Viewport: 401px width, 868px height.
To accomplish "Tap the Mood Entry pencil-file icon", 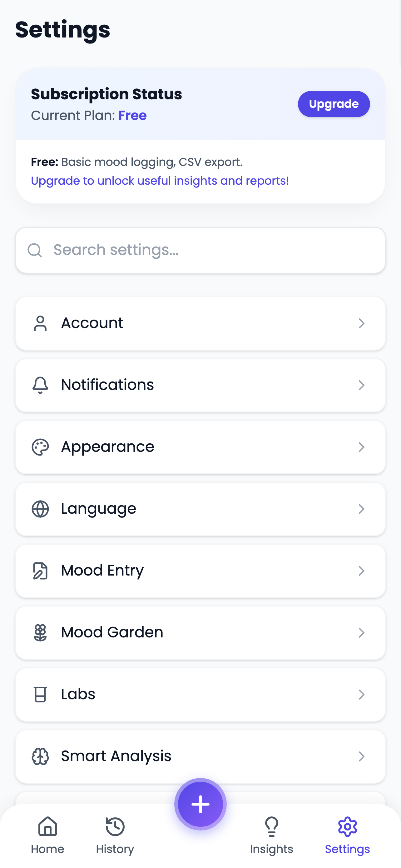I will (x=40, y=571).
